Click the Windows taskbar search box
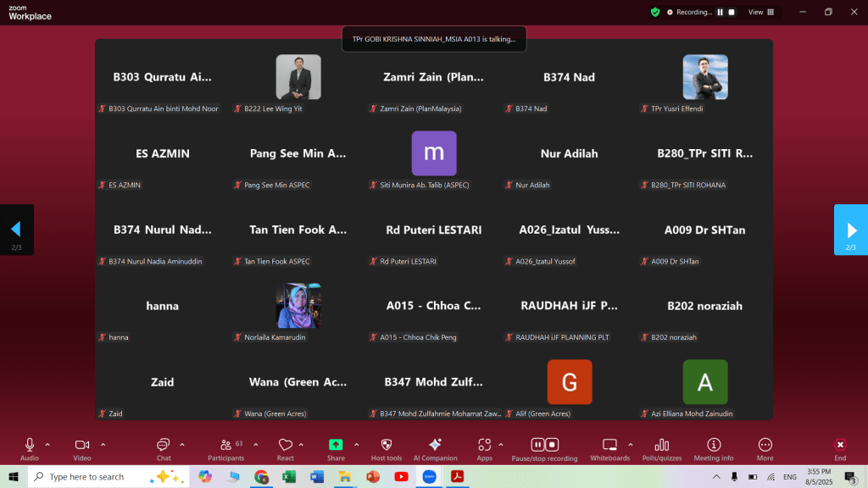This screenshot has height=488, width=868. coord(97,477)
